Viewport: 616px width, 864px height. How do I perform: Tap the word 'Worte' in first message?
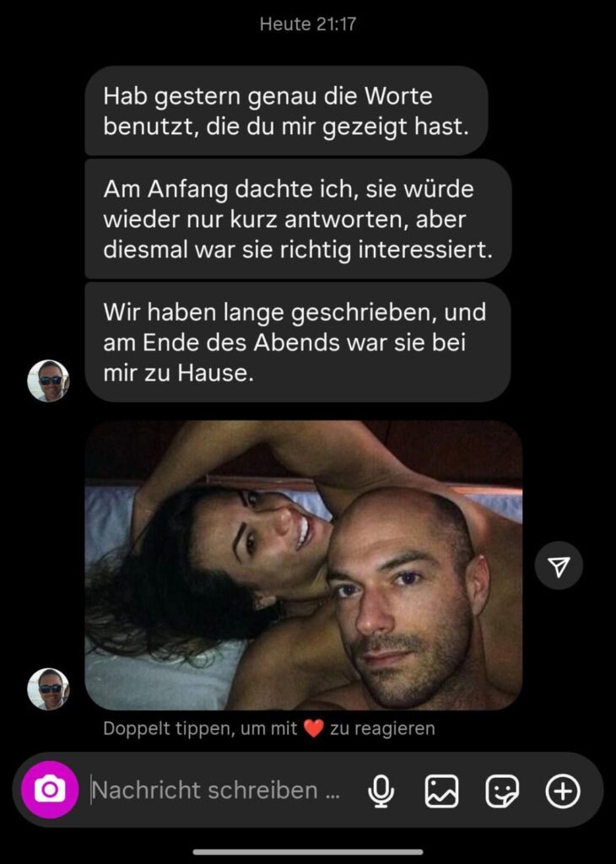[x=399, y=96]
